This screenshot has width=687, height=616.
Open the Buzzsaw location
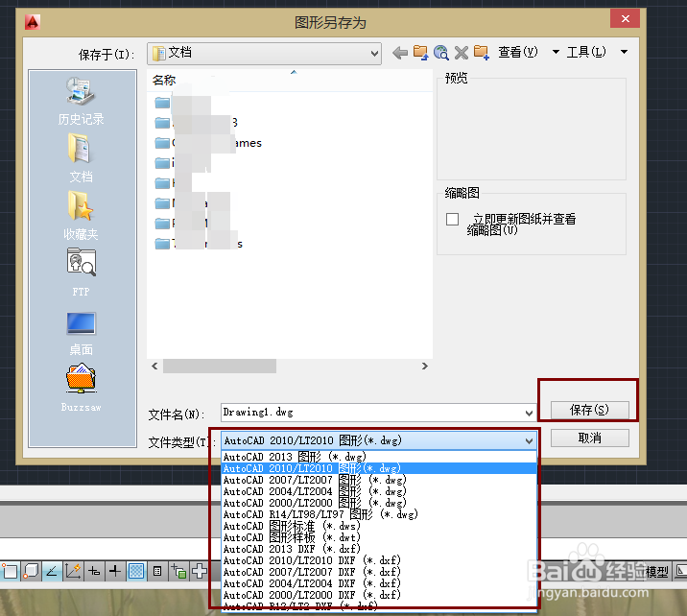click(81, 388)
